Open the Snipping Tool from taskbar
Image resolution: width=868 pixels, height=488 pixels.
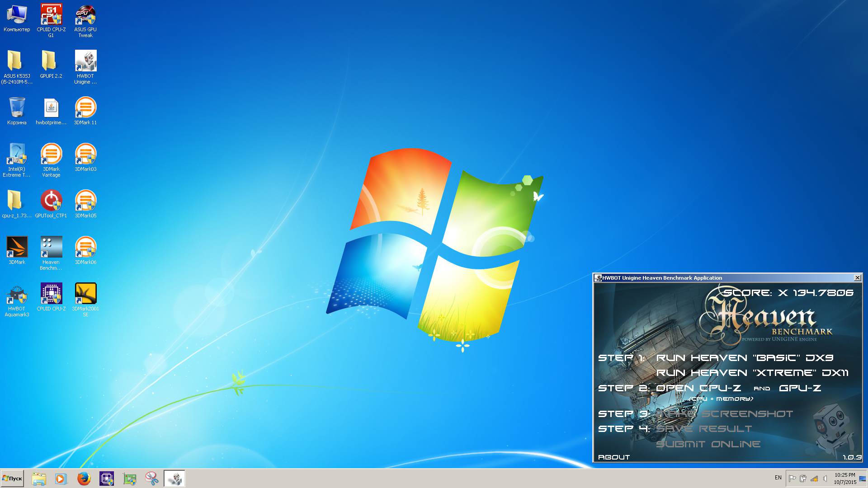(152, 479)
